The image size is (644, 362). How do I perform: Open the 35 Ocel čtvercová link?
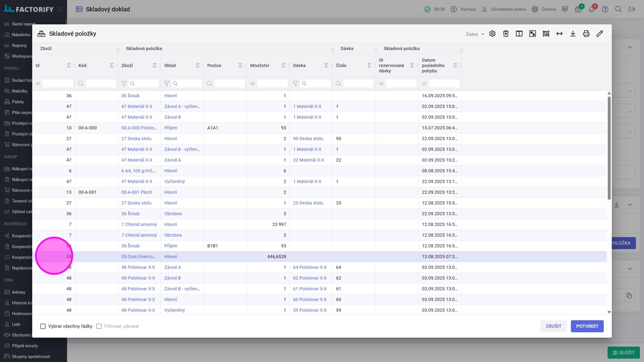[138, 257]
